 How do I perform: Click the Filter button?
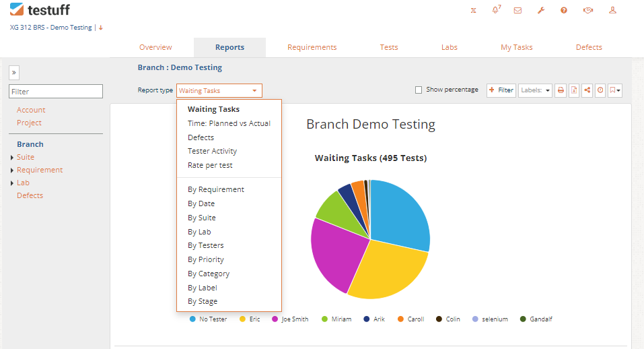click(x=501, y=90)
